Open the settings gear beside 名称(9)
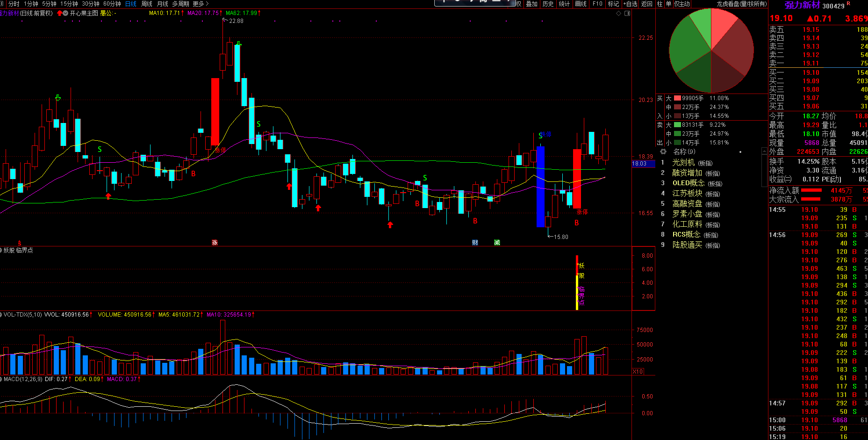The image size is (868, 440). tap(663, 151)
